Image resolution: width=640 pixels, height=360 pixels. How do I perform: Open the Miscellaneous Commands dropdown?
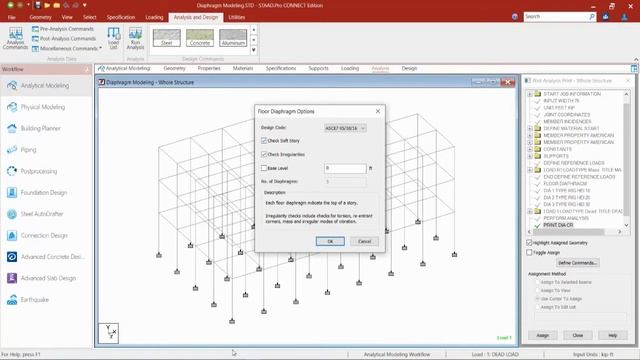67,49
